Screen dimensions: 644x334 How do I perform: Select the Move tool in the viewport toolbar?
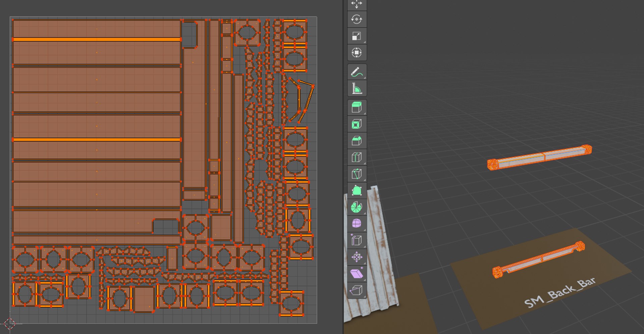point(357,4)
